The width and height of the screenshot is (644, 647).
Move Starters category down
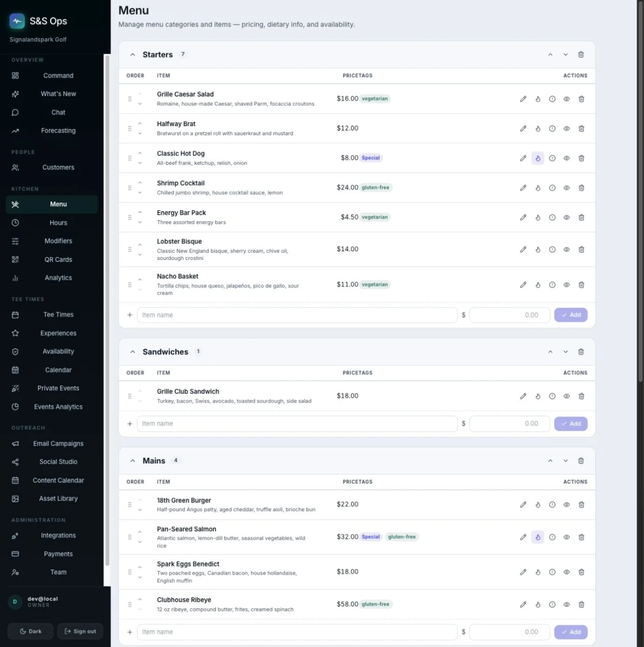pos(566,55)
